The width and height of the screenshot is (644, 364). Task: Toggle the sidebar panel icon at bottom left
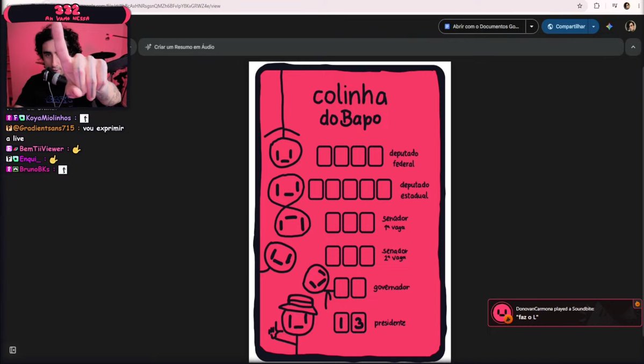[13, 350]
